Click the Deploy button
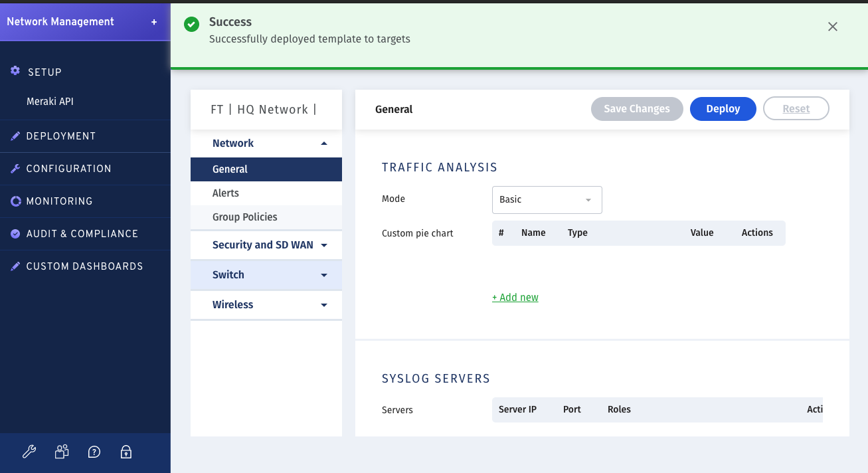The image size is (868, 473). point(723,108)
